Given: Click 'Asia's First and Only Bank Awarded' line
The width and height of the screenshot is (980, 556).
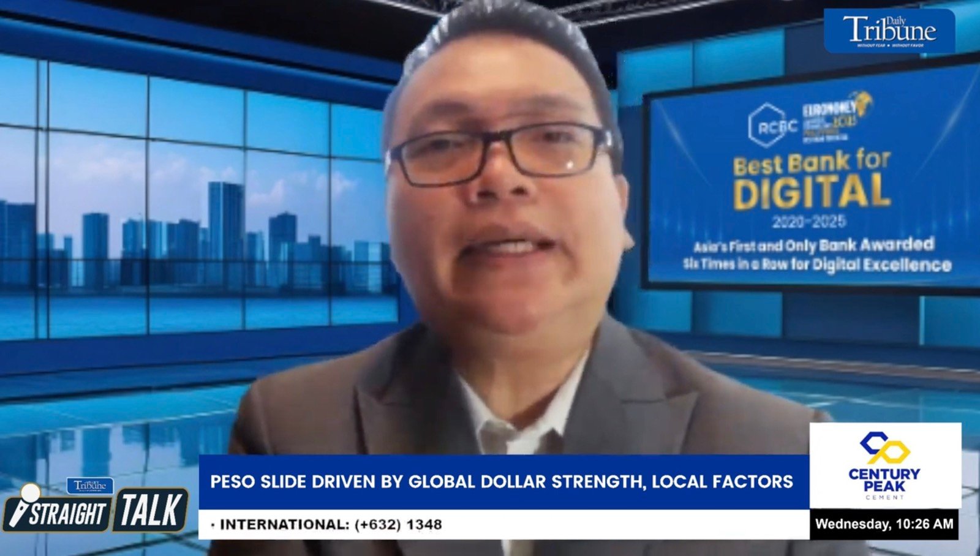Looking at the screenshot, I should pos(813,246).
